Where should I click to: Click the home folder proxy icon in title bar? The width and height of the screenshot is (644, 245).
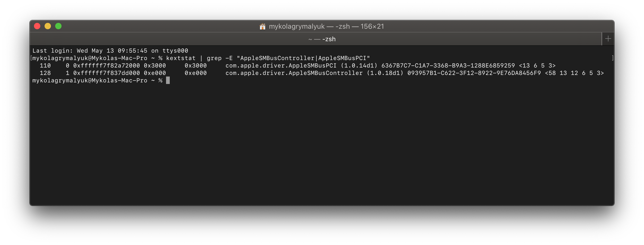pyautogui.click(x=262, y=26)
